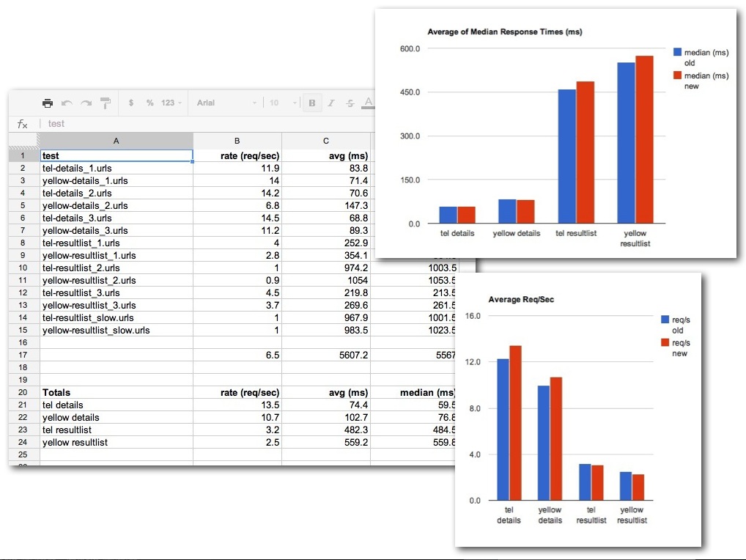
Task: Toggle italic formatting
Action: point(331,103)
